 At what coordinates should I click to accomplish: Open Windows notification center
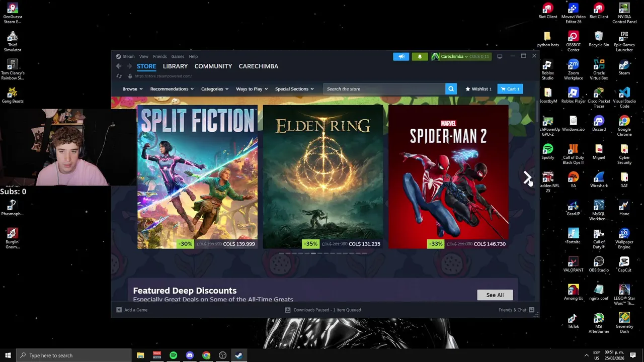[x=633, y=355]
